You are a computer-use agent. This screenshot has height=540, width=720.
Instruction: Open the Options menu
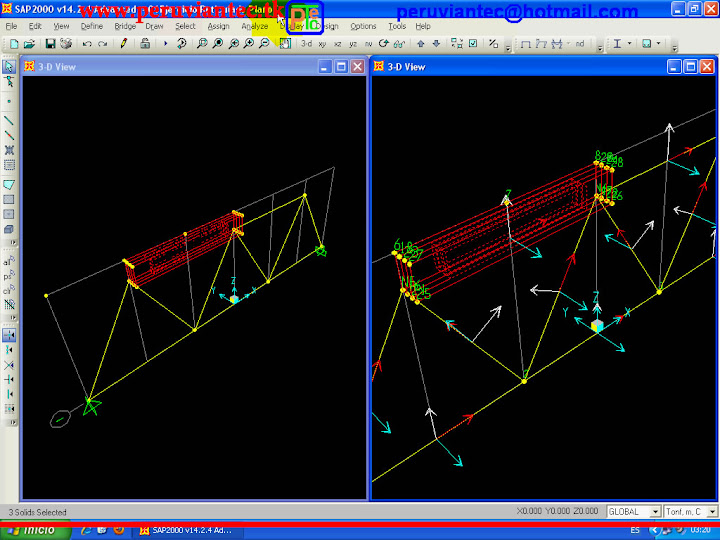click(363, 26)
